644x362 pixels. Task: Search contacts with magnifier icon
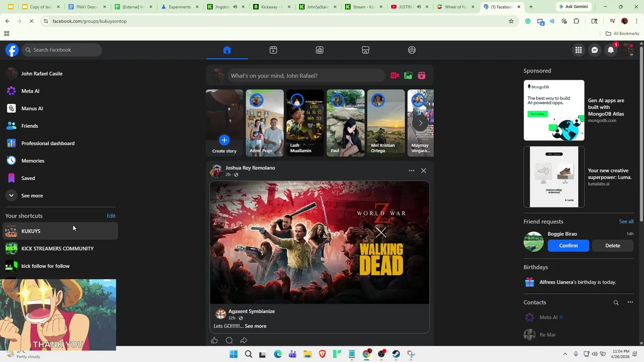click(616, 303)
